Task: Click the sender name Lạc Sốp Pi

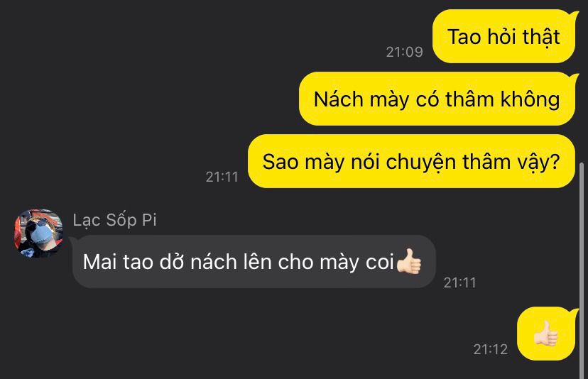Action: tap(115, 220)
